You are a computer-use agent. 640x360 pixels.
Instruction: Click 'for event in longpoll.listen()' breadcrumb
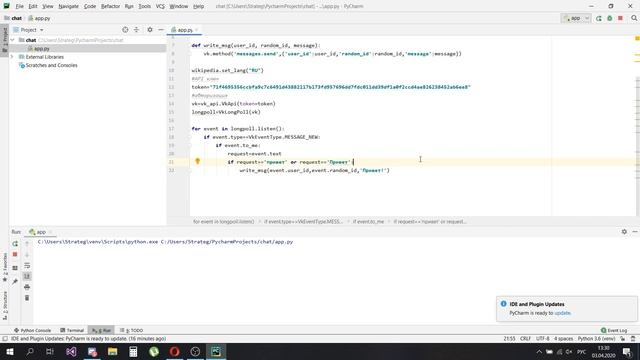click(223, 222)
